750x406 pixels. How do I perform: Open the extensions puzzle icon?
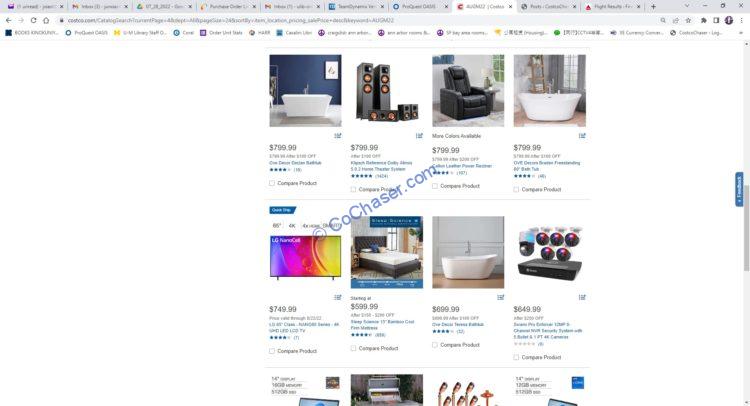703,21
